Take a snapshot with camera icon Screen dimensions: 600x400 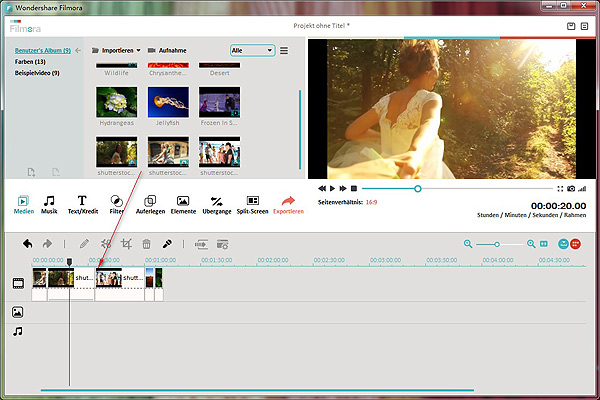pyautogui.click(x=571, y=189)
